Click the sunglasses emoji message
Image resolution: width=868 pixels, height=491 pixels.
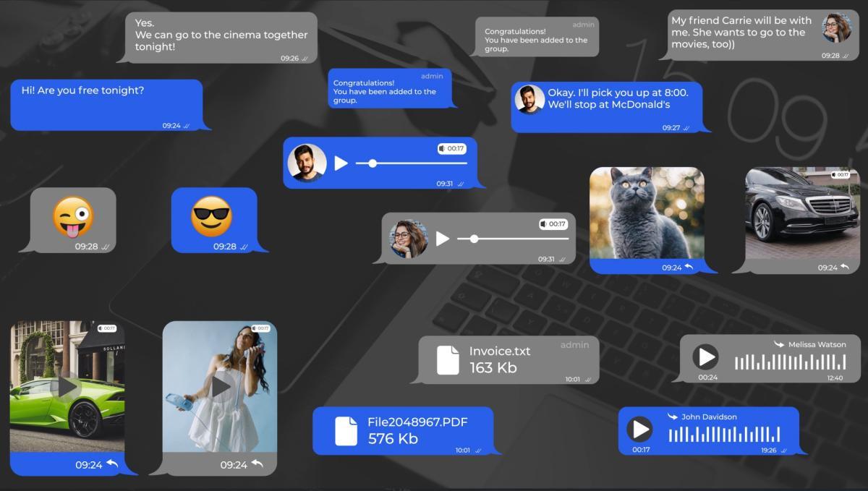pos(210,216)
